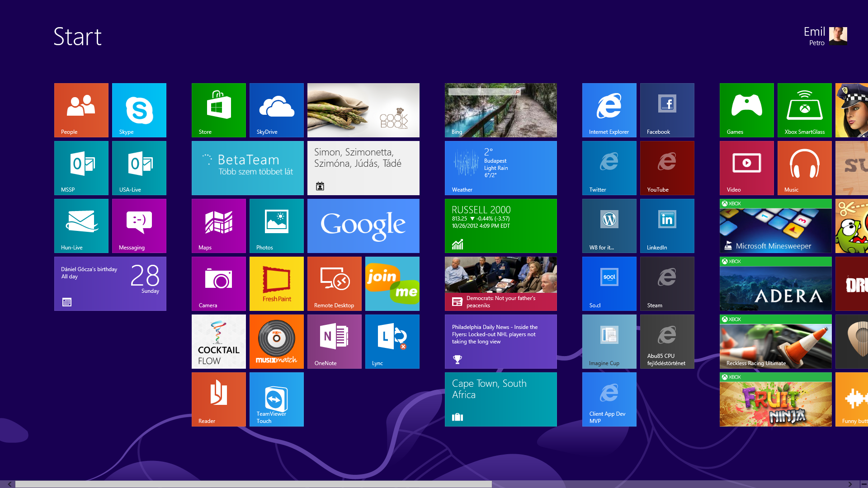
Task: Open the Cook Book tile
Action: pos(363,110)
